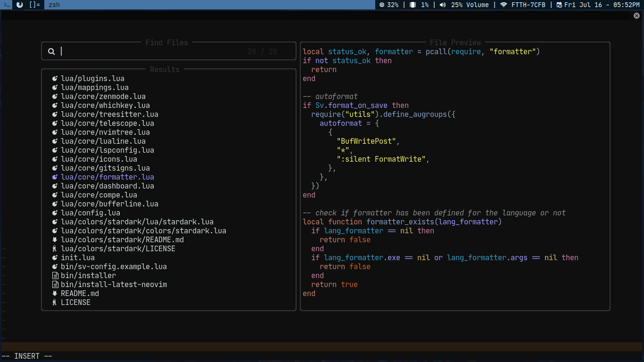Click the document icon beside bin/install-latest-neovim
644x362 pixels.
click(55, 285)
